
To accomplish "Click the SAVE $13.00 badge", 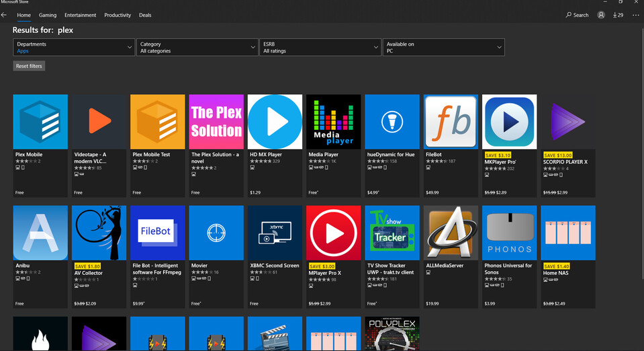I will click(x=558, y=155).
